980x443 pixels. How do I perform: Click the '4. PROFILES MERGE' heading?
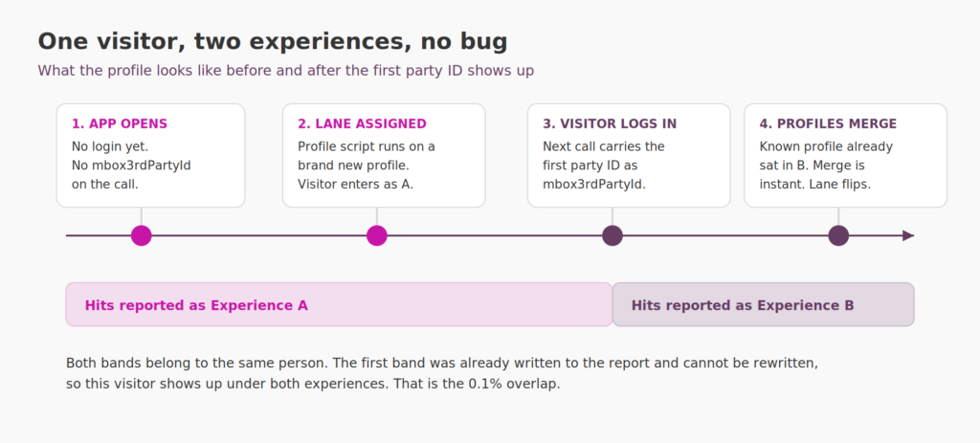coord(828,123)
